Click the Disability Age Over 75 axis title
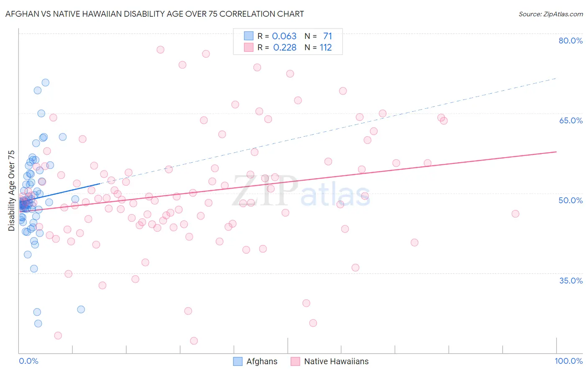 tap(11, 191)
